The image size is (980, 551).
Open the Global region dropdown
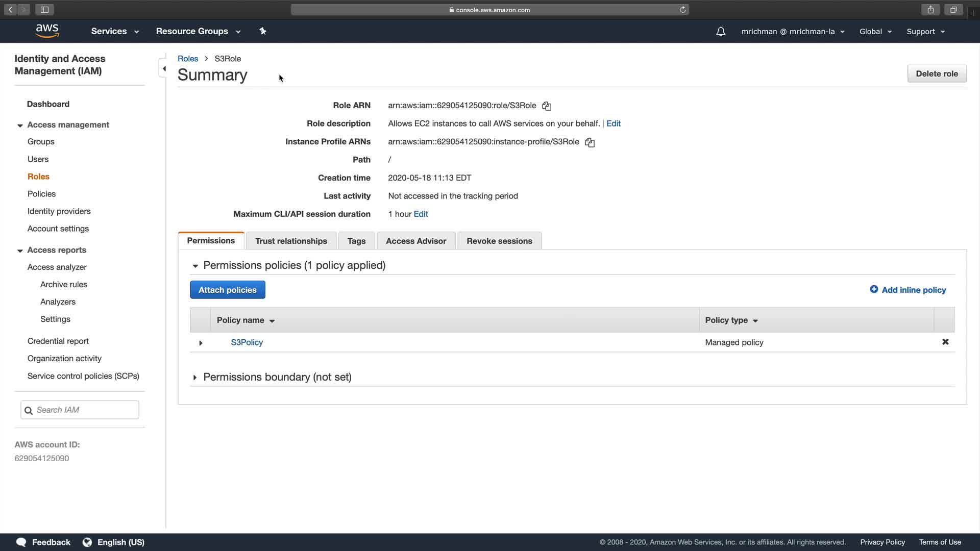click(x=875, y=32)
